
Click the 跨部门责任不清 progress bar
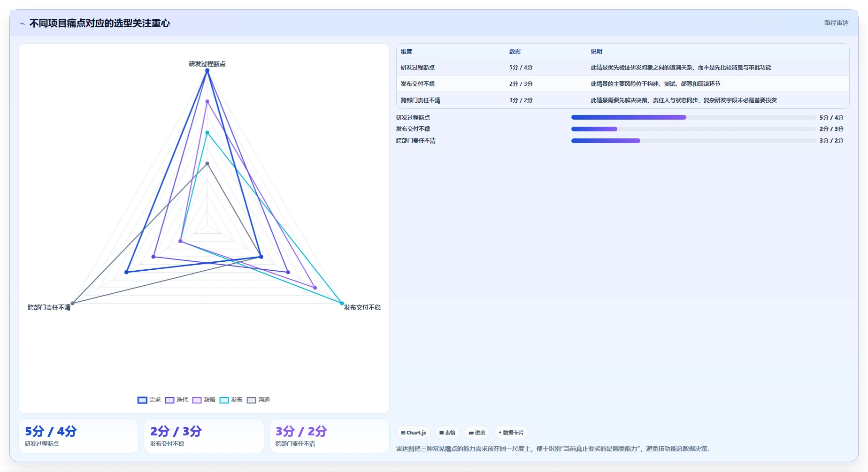pos(693,141)
